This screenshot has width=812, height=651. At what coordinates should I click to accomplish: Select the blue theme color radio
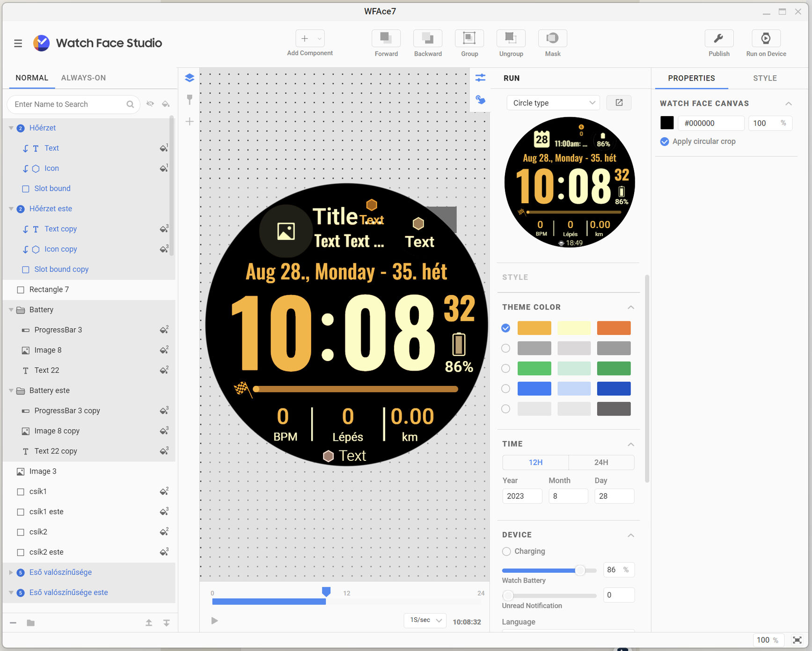pyautogui.click(x=505, y=388)
